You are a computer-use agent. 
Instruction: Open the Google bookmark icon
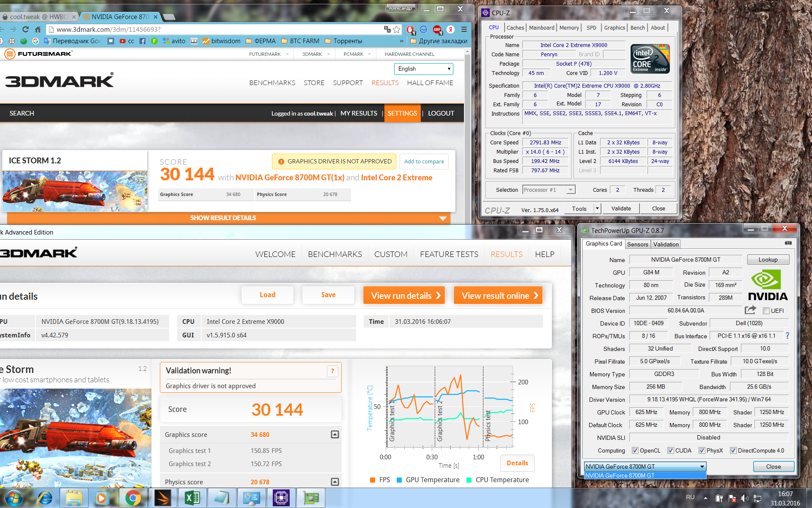(x=36, y=41)
